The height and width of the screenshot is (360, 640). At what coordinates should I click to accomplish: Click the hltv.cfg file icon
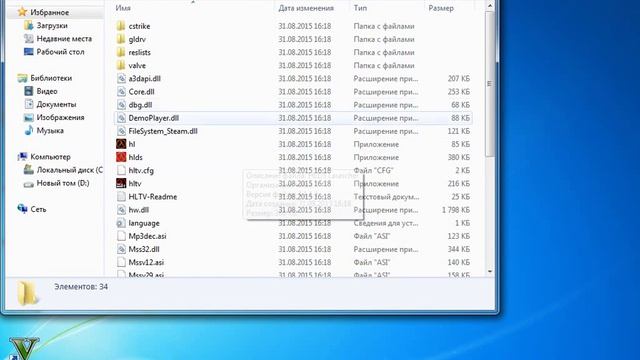[121, 170]
